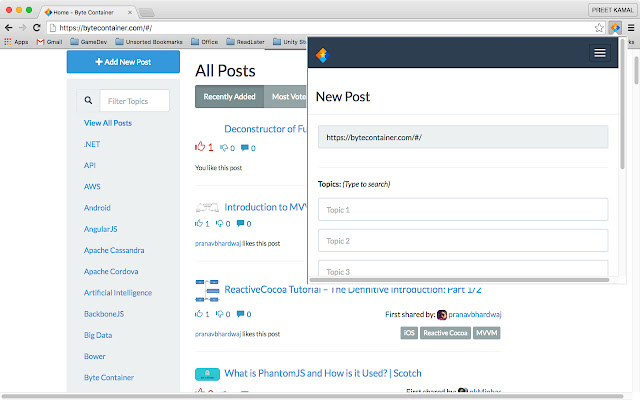Click the Topic 1 input field

(463, 209)
